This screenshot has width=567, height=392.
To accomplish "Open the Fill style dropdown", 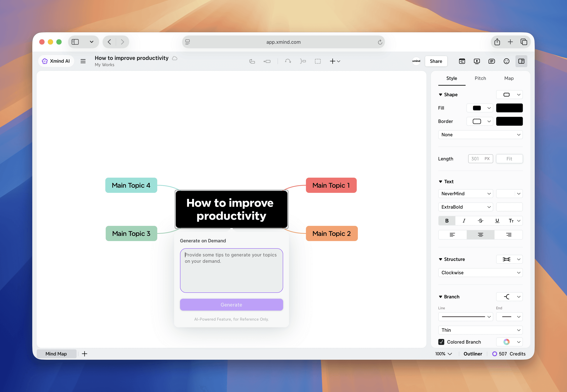I will coord(480,108).
